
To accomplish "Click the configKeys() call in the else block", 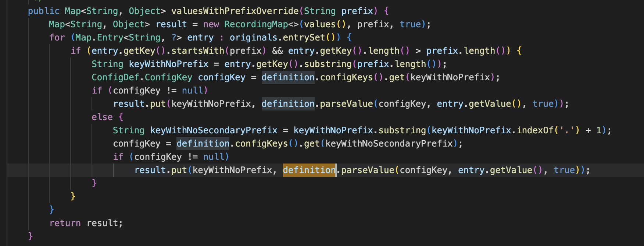I will [x=267, y=144].
